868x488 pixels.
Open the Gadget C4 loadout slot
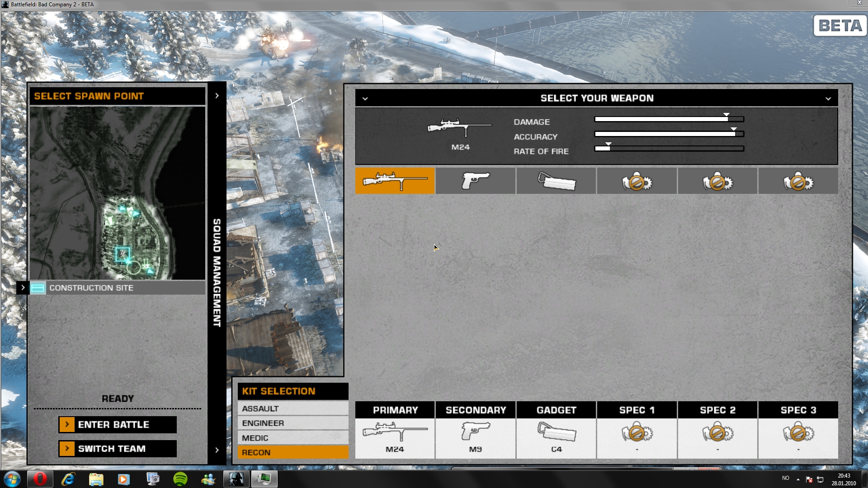click(556, 438)
